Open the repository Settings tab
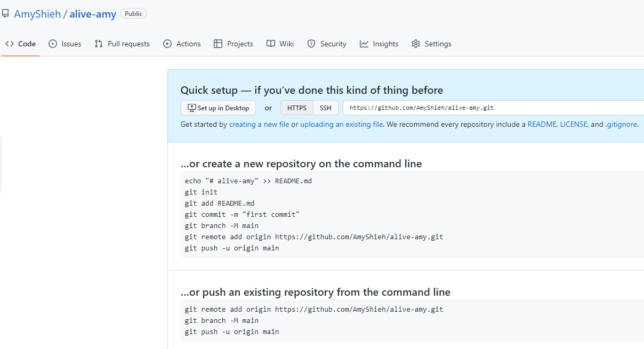This screenshot has width=644, height=349. pos(432,44)
